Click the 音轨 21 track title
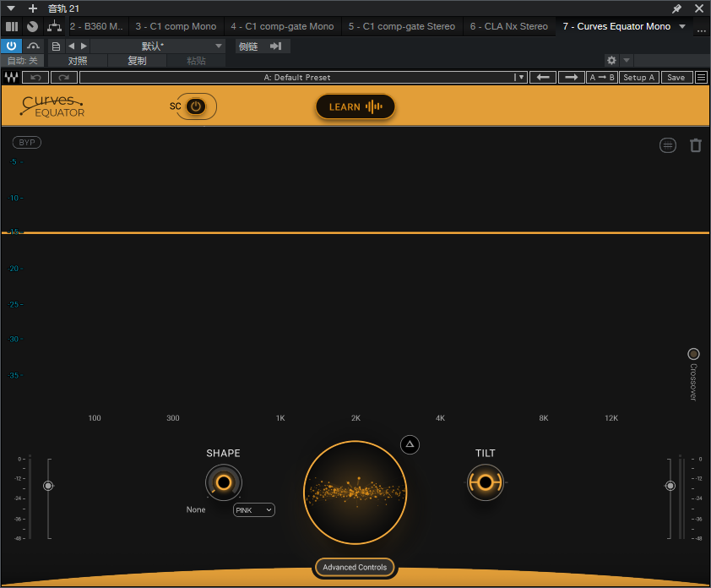The image size is (711, 588). click(x=63, y=8)
